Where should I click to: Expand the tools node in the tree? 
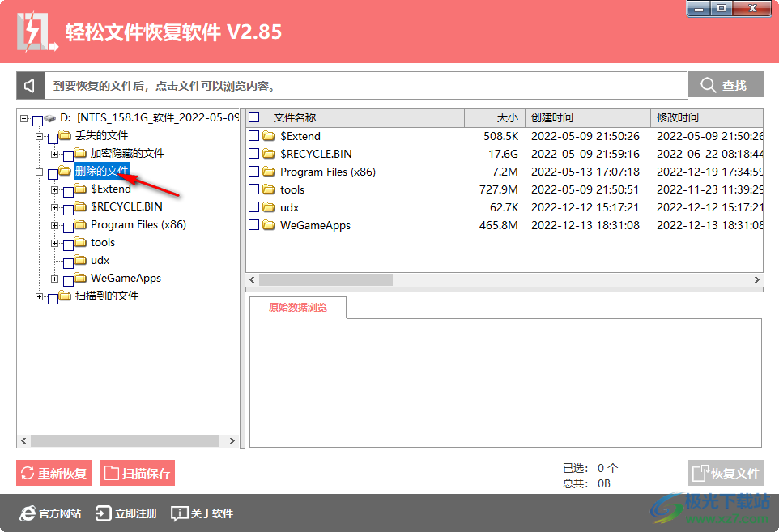tap(54, 244)
